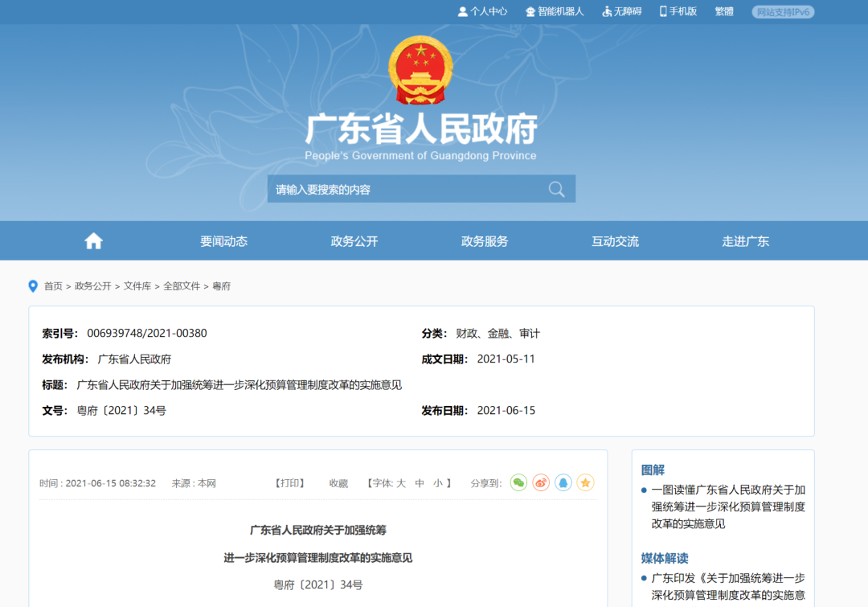Click the 收藏 bookmark link
Viewport: 868px width, 607px height.
pyautogui.click(x=338, y=483)
